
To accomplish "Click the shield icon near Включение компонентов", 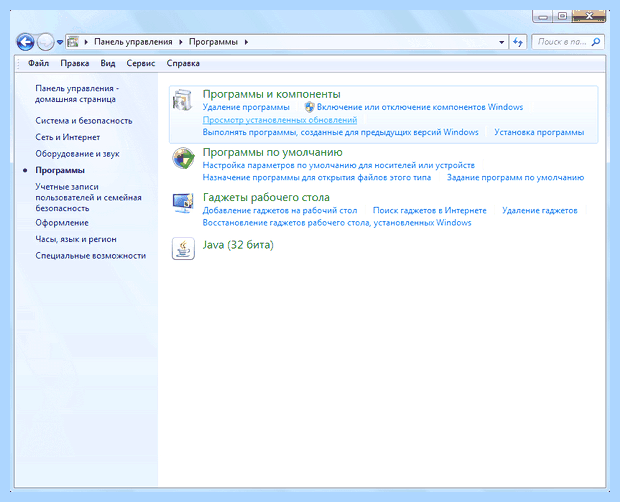I will [310, 107].
